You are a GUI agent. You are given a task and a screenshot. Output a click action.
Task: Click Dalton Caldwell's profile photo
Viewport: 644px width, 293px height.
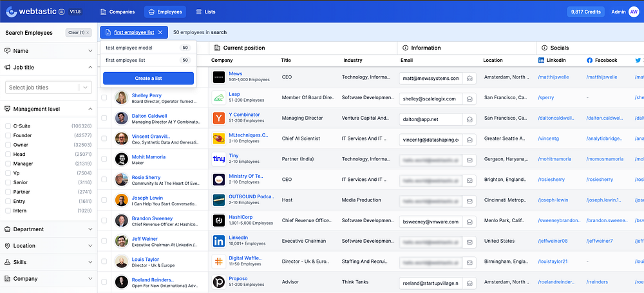[121, 118]
